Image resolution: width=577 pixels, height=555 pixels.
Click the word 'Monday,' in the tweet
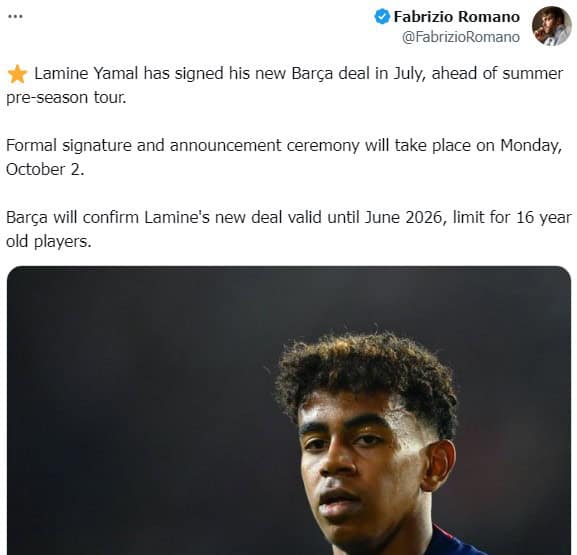531,146
